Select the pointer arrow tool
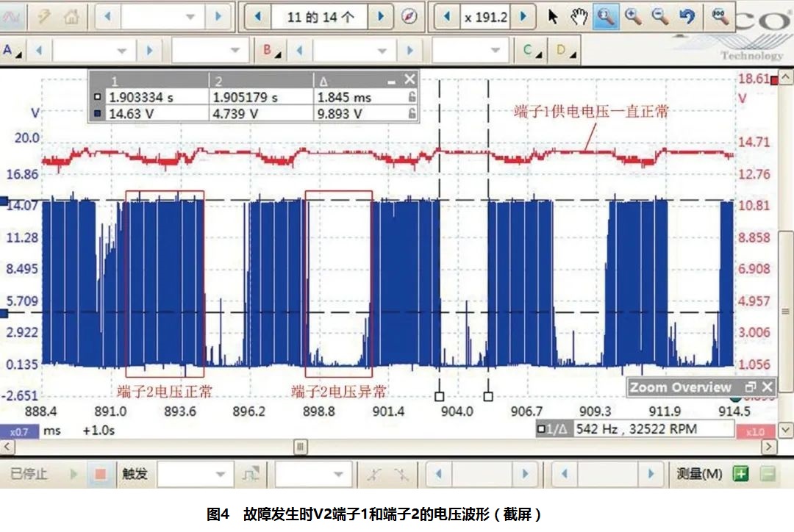Viewport: 794px width, 532px height. tap(552, 17)
